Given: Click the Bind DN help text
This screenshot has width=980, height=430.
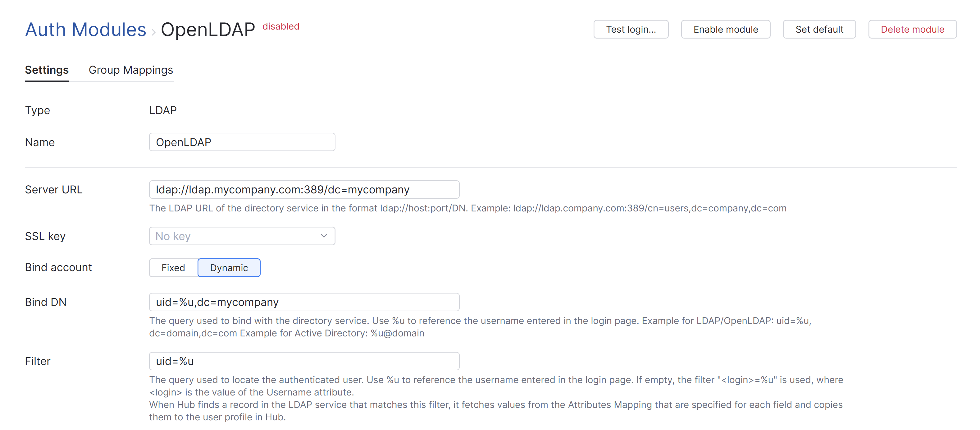Looking at the screenshot, I should pyautogui.click(x=480, y=327).
